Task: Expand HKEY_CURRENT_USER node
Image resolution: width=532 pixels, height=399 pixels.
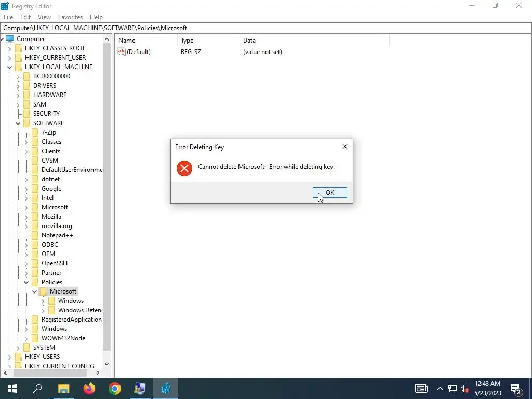Action: (x=9, y=58)
